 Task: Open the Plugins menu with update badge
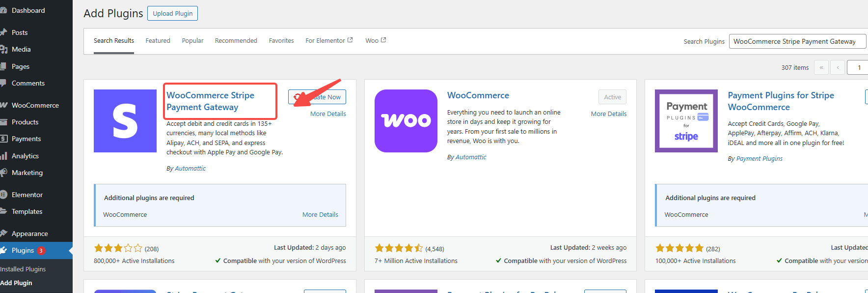coord(23,250)
